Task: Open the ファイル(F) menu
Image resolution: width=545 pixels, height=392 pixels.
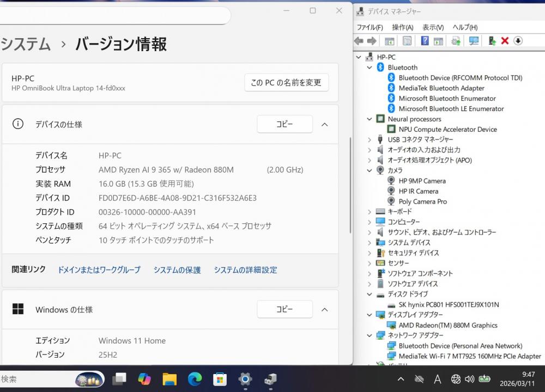Action: 370,27
